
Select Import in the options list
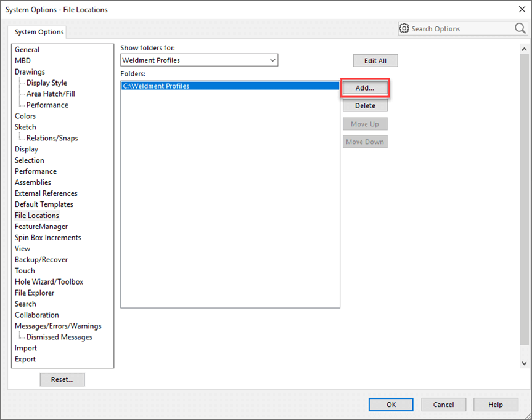26,348
